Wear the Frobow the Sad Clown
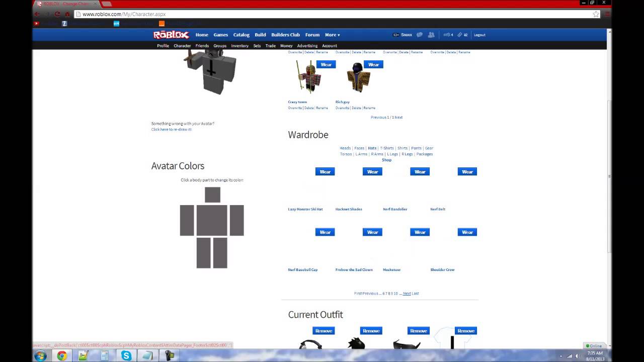 click(x=372, y=232)
